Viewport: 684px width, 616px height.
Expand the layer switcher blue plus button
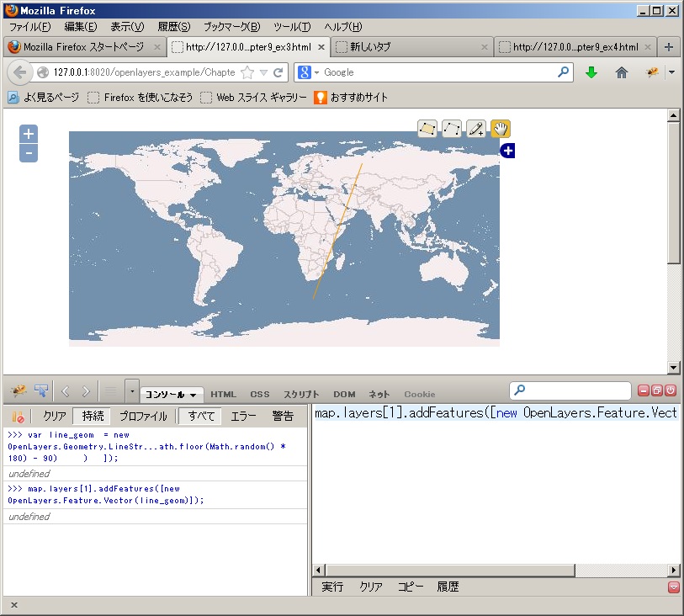point(507,151)
